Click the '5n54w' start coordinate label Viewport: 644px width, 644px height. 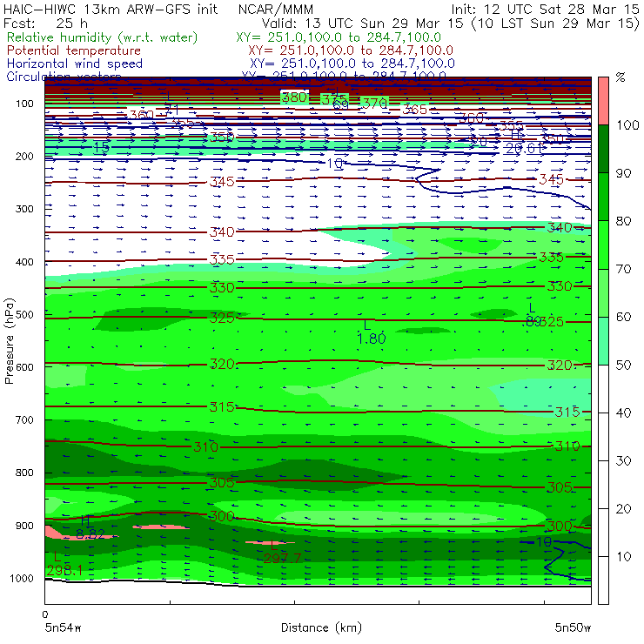(x=63, y=628)
